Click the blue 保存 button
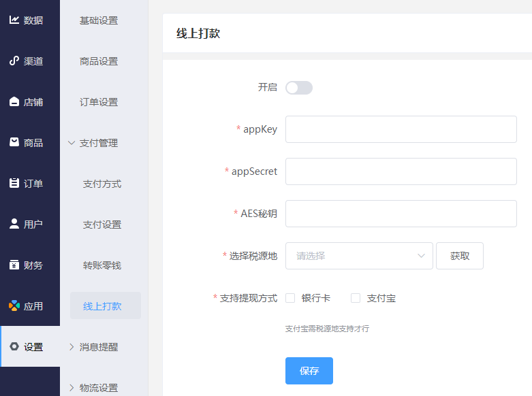 tap(309, 371)
